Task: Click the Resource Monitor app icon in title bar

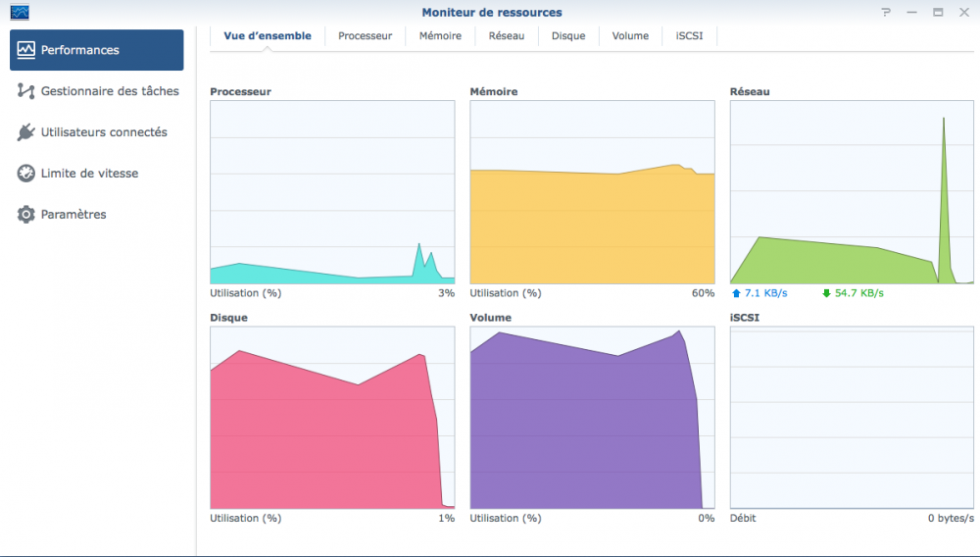Action: [20, 12]
